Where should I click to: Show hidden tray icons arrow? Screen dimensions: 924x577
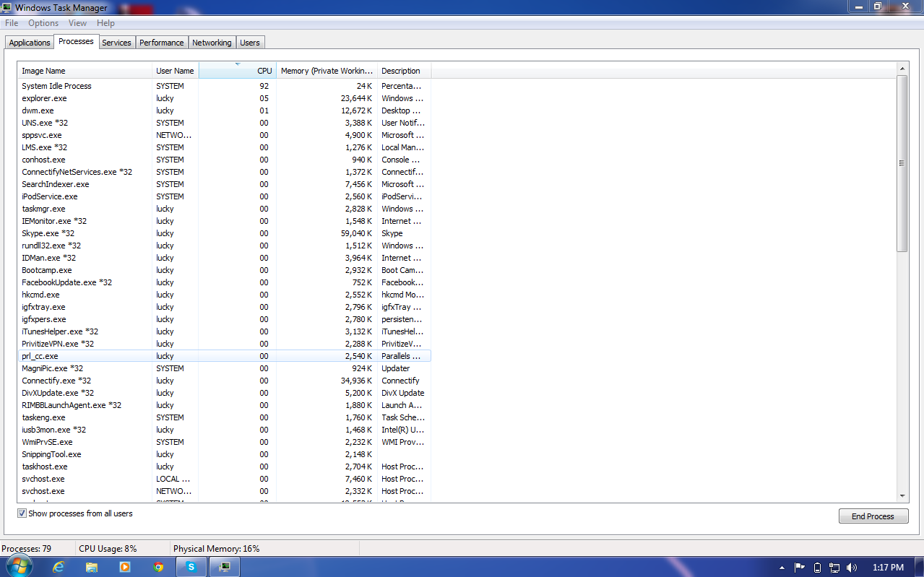tap(783, 568)
